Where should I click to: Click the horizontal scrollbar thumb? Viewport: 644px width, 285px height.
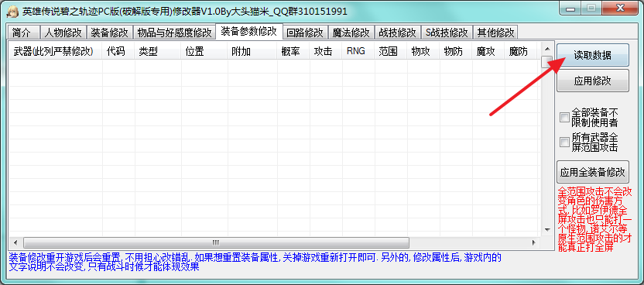click(x=216, y=242)
